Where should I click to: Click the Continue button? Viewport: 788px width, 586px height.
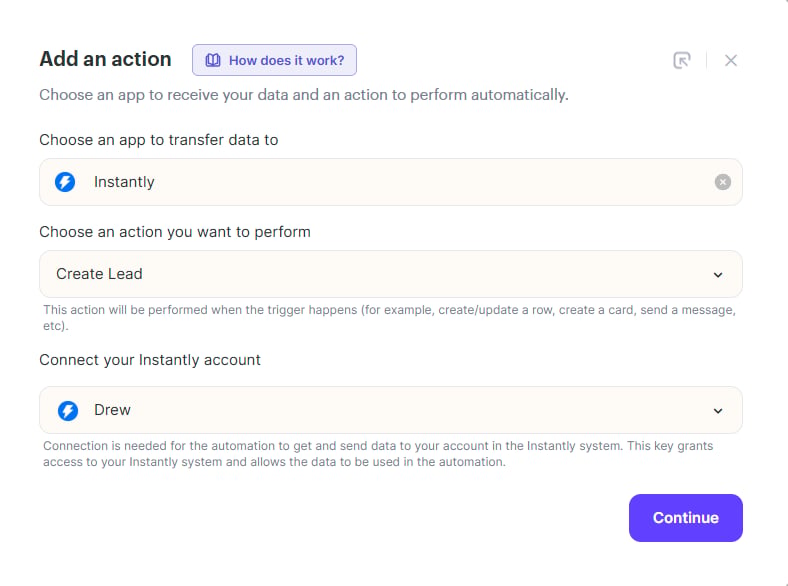point(685,518)
